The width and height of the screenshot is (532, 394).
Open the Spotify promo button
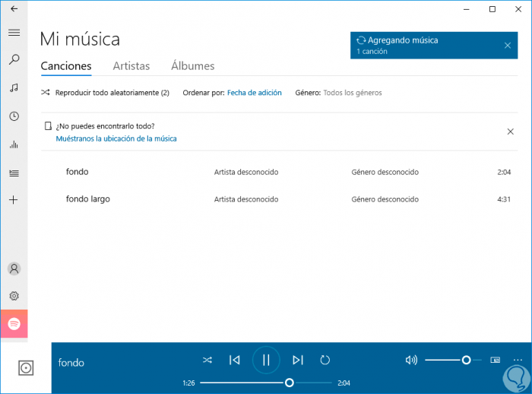14,324
